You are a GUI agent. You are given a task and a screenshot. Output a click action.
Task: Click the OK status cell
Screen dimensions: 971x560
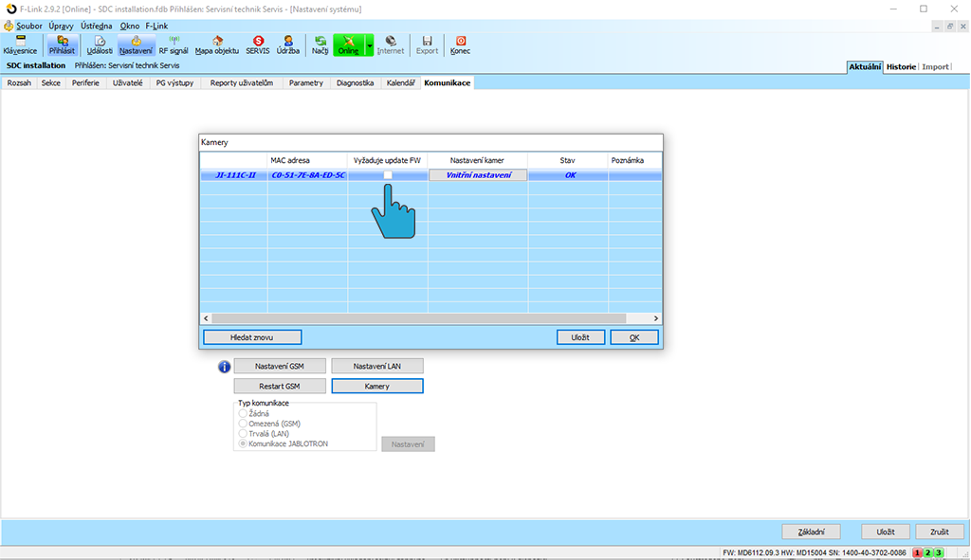click(569, 175)
